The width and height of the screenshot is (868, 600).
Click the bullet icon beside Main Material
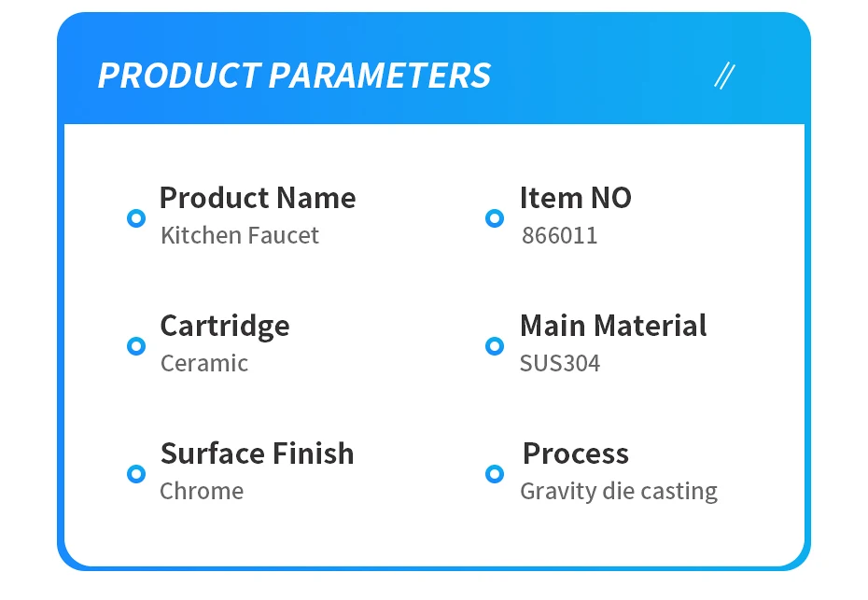click(x=495, y=346)
